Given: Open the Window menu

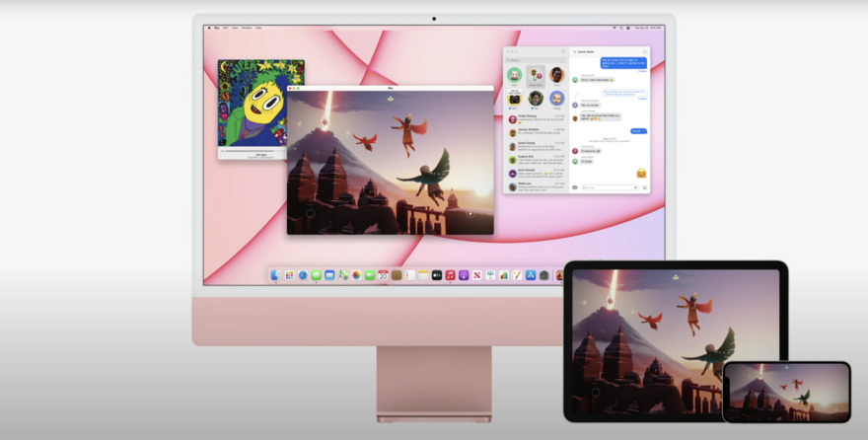Looking at the screenshot, I should 247,28.
